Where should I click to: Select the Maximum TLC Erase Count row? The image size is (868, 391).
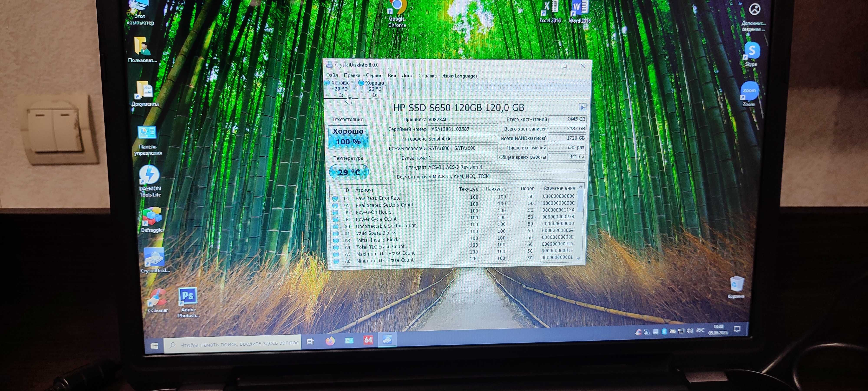pos(454,253)
